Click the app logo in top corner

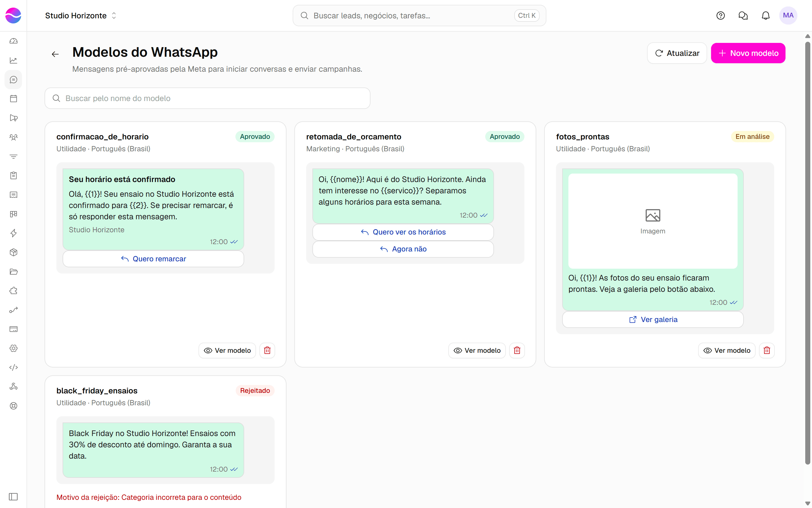tap(14, 16)
